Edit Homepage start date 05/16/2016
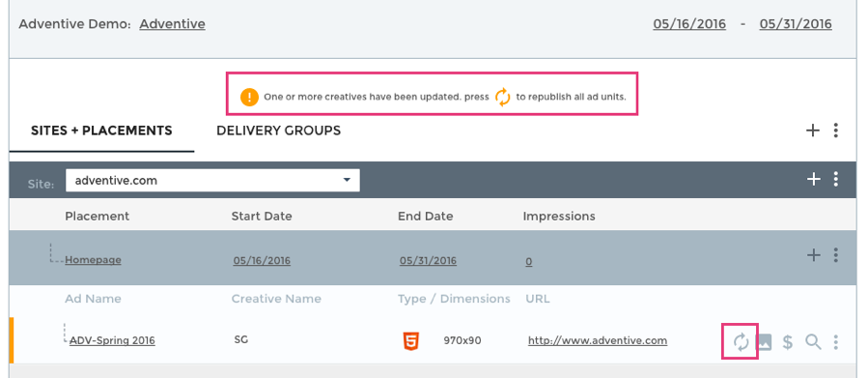 (262, 260)
